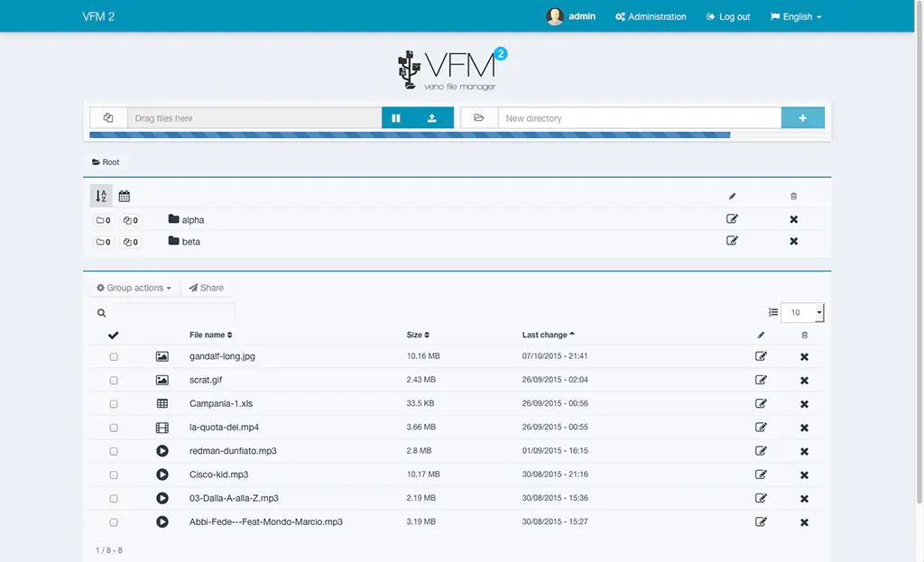Click the plus button to add directory

[x=802, y=118]
